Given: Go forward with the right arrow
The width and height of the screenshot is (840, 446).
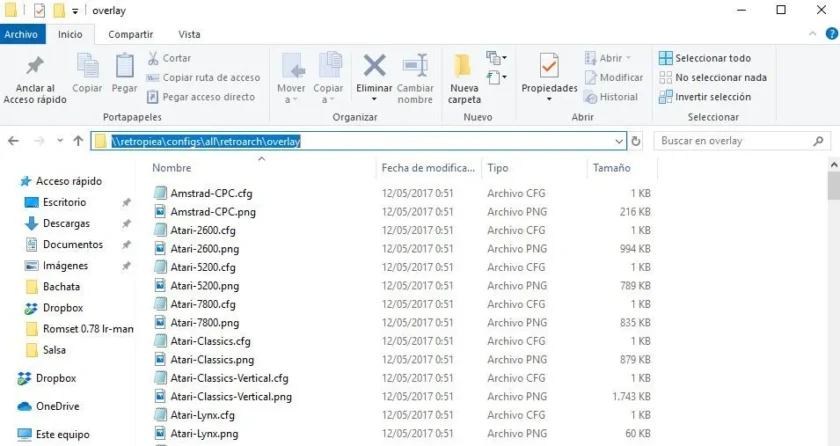Looking at the screenshot, I should point(39,141).
